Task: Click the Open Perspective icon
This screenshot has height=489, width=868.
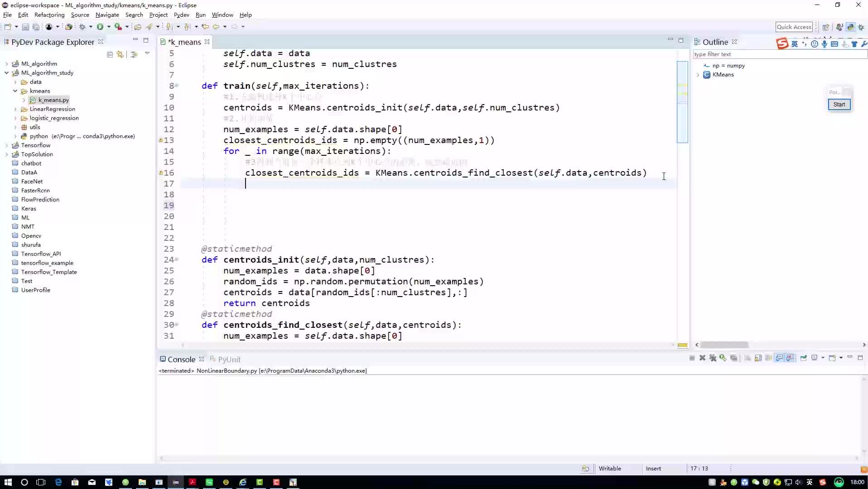Action: point(825,27)
